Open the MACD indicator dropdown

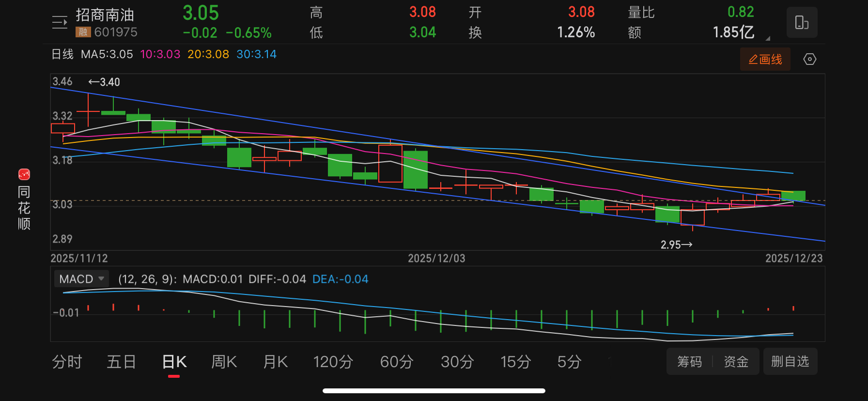click(x=81, y=279)
